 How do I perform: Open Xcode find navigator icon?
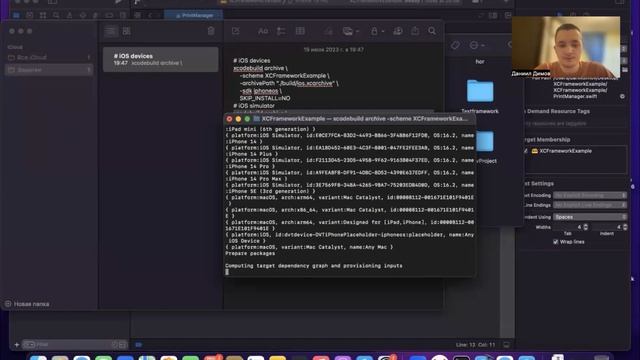point(56,15)
